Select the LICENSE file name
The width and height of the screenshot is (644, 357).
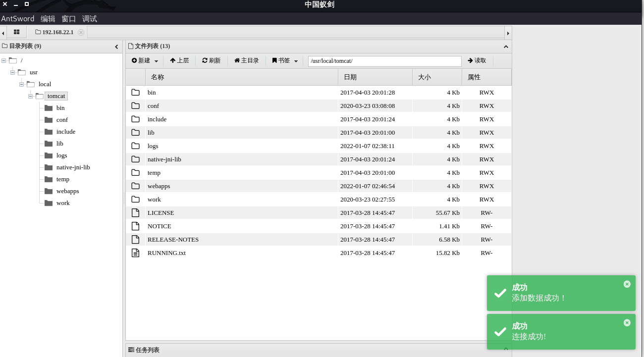(x=161, y=213)
